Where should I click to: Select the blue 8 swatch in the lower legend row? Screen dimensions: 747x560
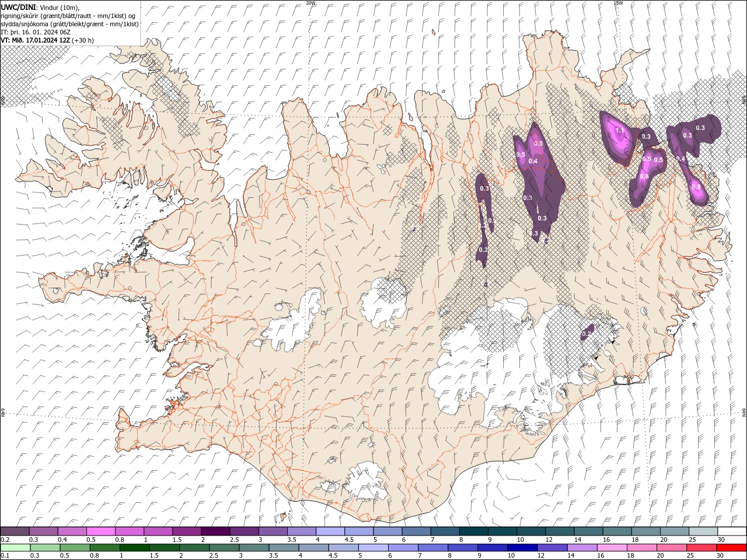coord(463,548)
